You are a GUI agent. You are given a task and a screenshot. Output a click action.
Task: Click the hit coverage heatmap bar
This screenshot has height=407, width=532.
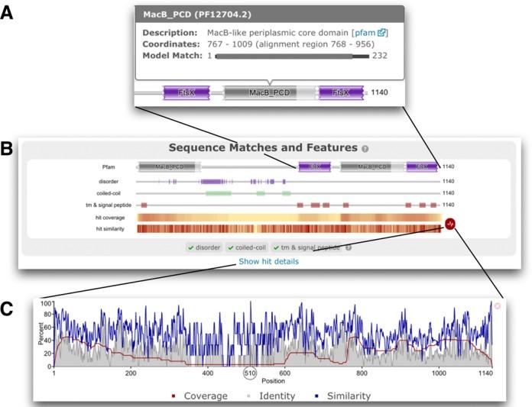(x=287, y=218)
